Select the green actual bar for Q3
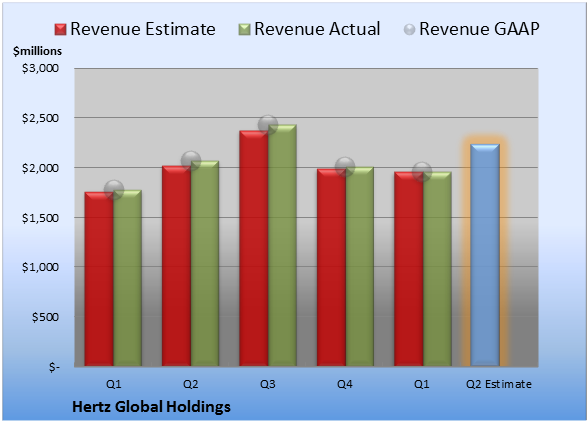 click(x=282, y=245)
